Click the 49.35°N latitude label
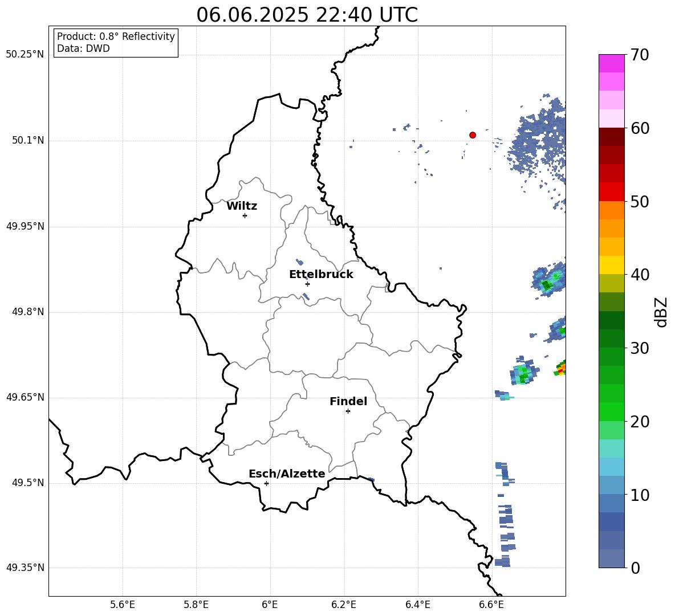Viewport: 675px width, 616px height. tap(25, 568)
